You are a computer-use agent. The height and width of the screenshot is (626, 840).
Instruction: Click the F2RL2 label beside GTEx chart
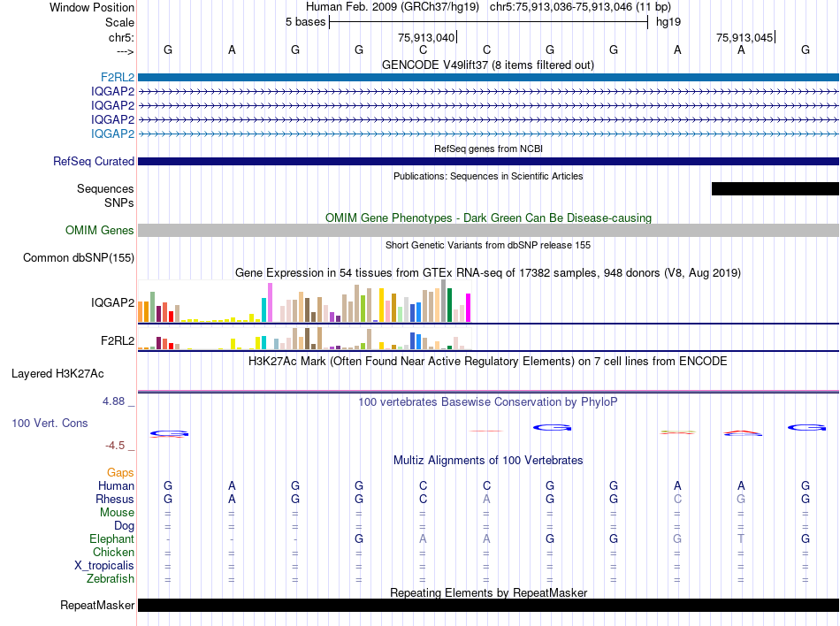(118, 341)
